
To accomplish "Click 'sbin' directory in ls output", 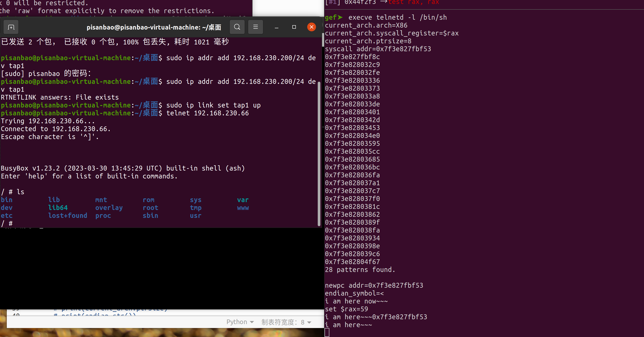I will click(x=150, y=216).
